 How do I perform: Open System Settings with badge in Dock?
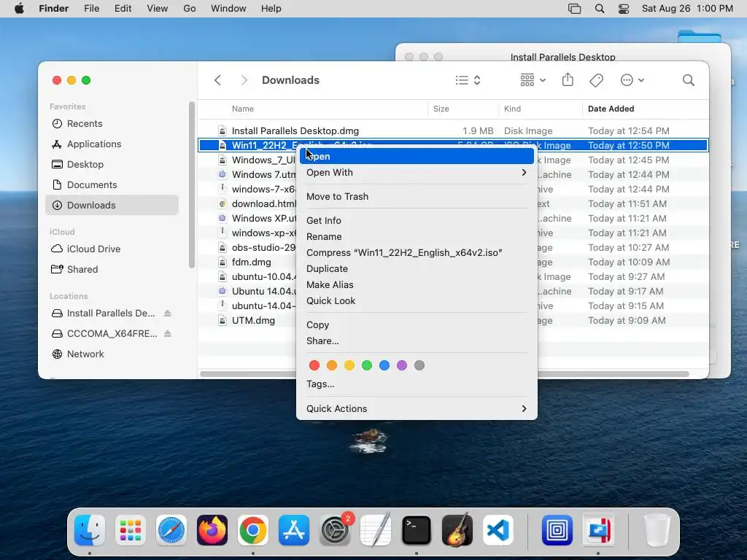tap(335, 530)
